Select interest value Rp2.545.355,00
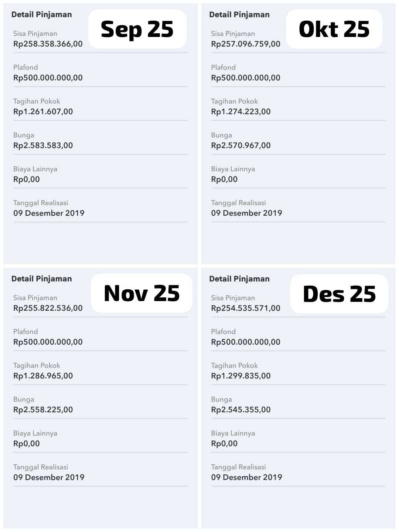Screen dimensions: 399x532 click(241, 410)
